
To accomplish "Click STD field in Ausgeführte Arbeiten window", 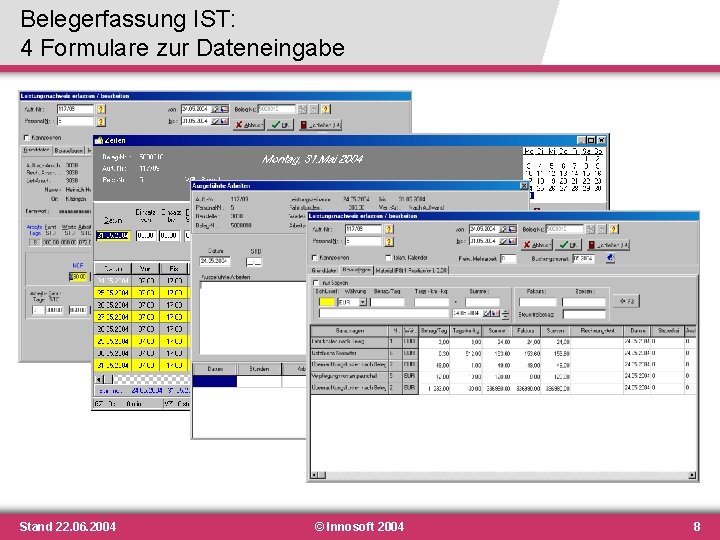I will [254, 262].
